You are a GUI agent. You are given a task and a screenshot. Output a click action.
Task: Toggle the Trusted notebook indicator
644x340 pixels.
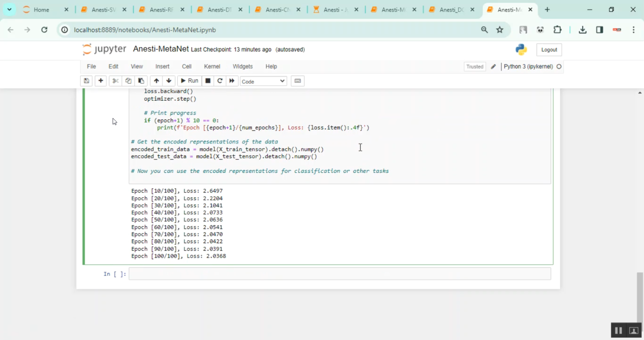(475, 67)
